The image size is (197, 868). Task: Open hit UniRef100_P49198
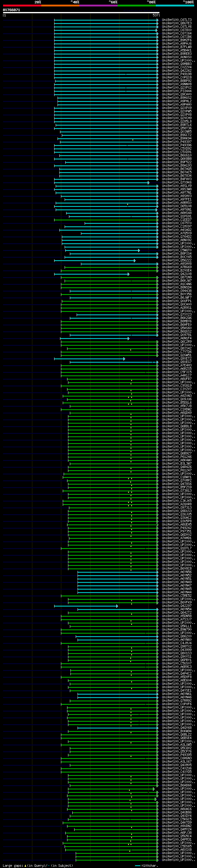177,74
